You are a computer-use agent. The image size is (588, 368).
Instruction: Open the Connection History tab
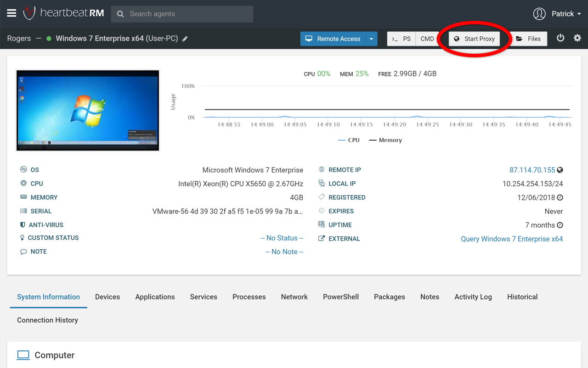click(x=48, y=320)
